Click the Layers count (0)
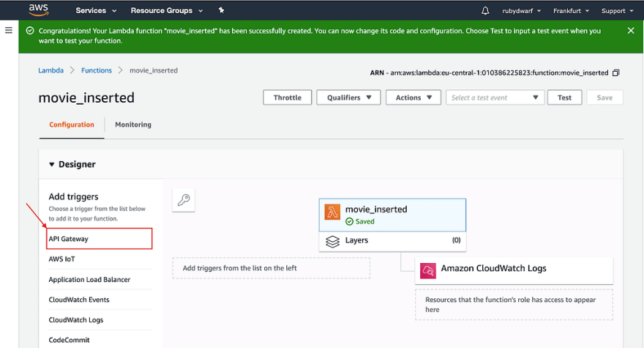 click(x=457, y=240)
